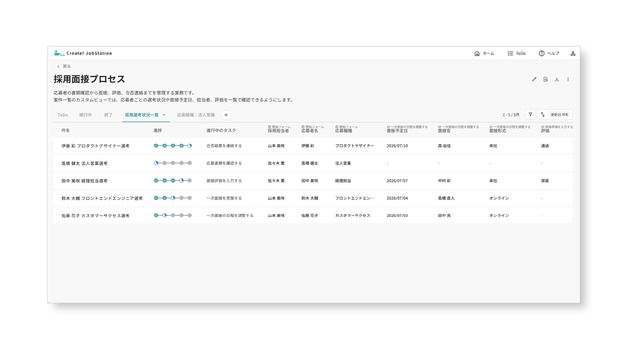This screenshot has height=360, width=640.
Task: Open the three-dot more options menu
Action: click(568, 79)
